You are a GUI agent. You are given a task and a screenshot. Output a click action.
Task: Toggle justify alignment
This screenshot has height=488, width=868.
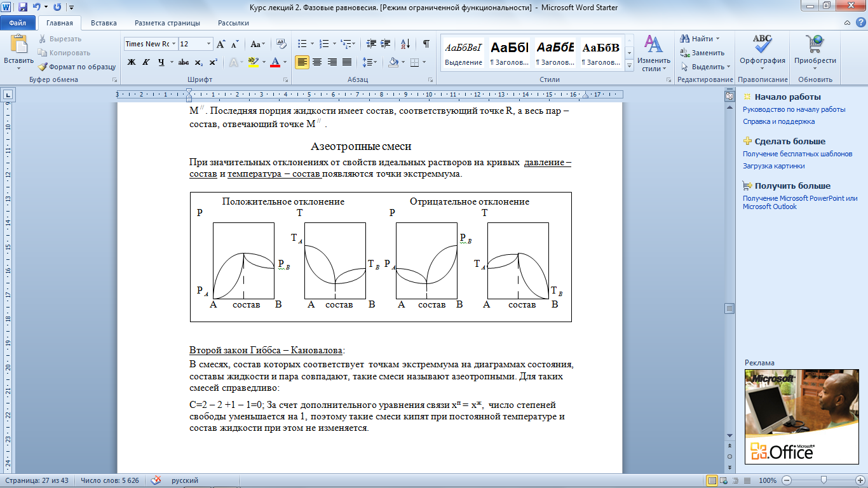click(x=347, y=62)
